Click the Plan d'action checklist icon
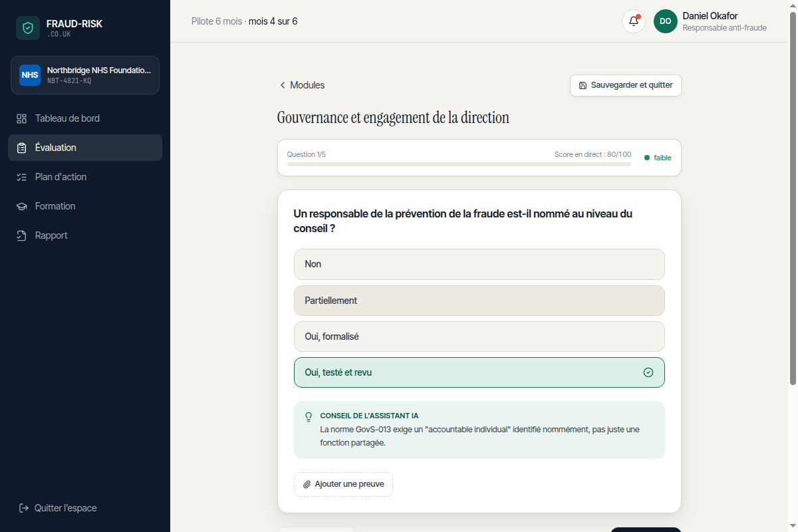This screenshot has height=532, width=798. click(21, 177)
